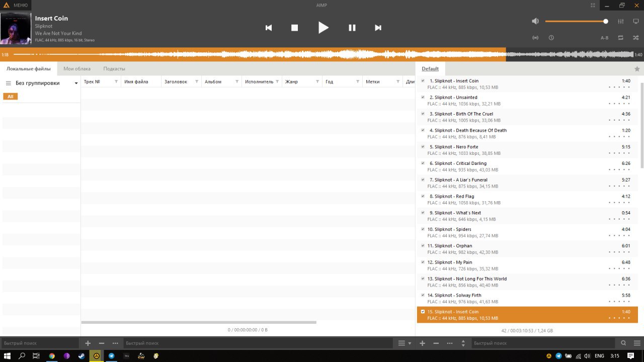The height and width of the screenshot is (362, 644).
Task: Click the playlist vertical scrollbar
Action: coord(641,126)
